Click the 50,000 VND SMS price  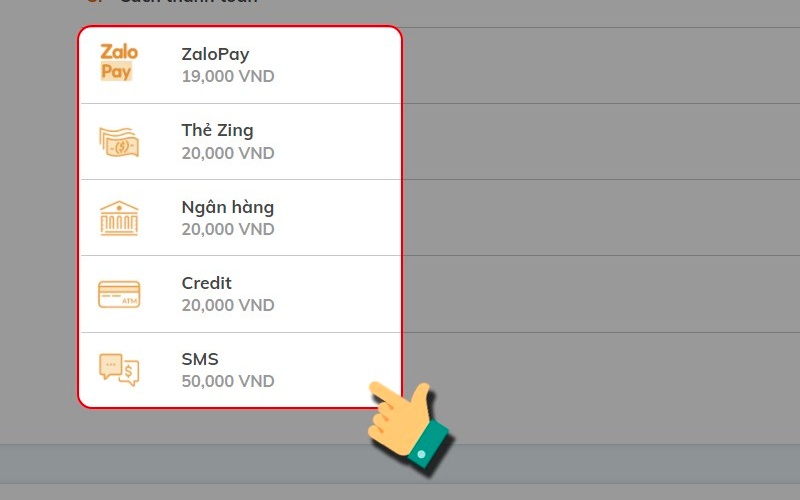(228, 381)
